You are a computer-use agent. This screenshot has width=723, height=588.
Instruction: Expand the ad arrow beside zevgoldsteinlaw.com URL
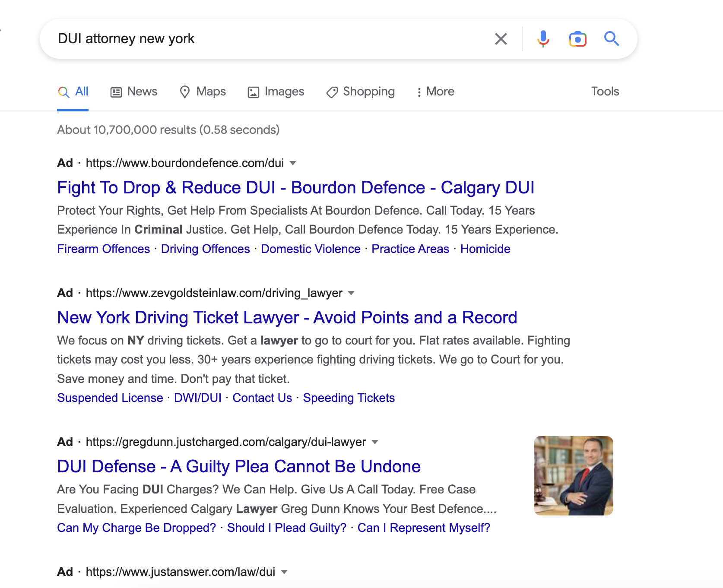351,293
